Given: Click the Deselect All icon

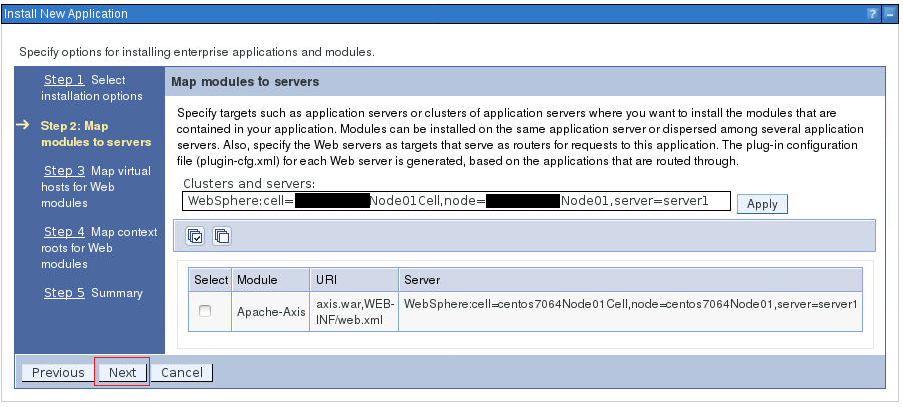Looking at the screenshot, I should pos(222,236).
